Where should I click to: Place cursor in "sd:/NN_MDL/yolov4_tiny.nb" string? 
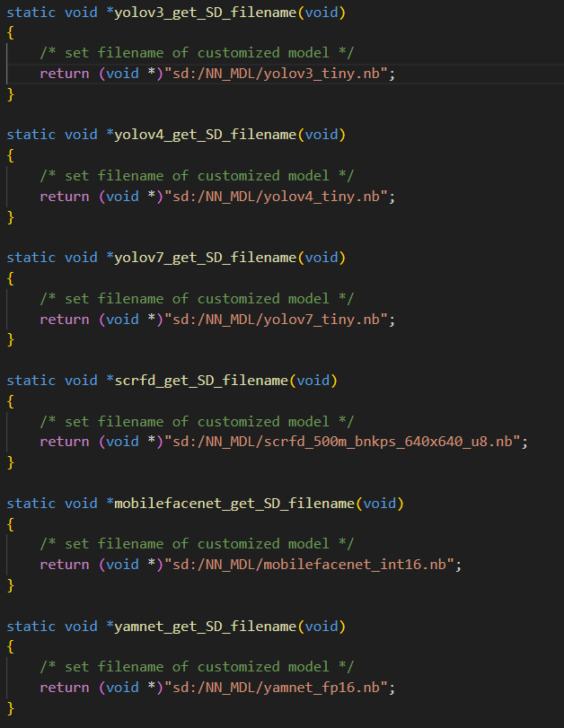pos(278,197)
